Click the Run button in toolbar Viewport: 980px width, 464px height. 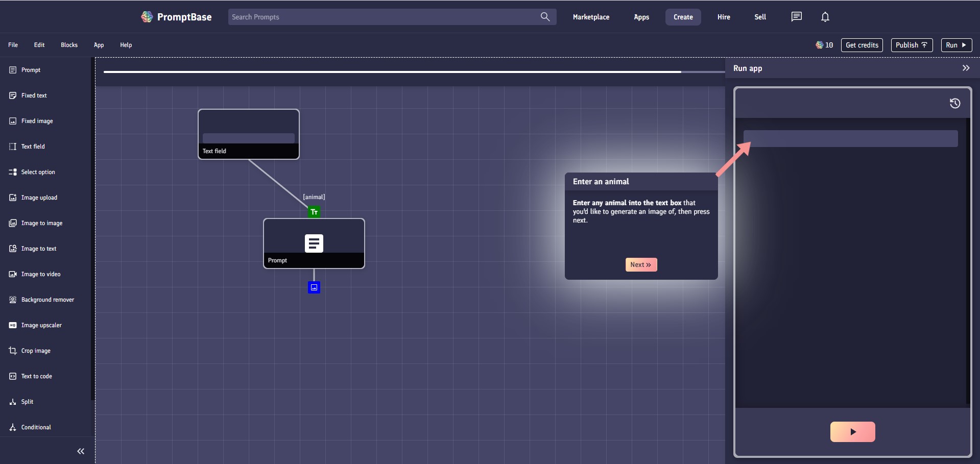pos(956,45)
